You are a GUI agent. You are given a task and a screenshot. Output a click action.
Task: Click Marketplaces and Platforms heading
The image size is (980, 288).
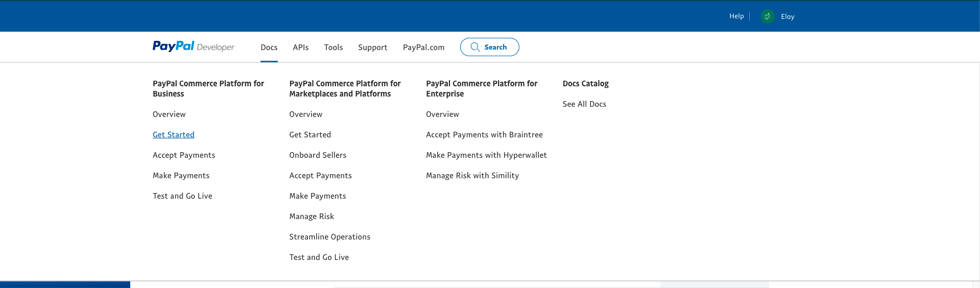(345, 89)
